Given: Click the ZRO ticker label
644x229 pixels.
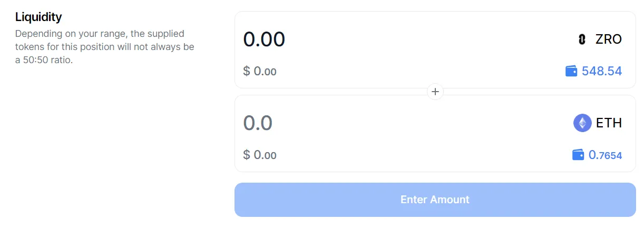Looking at the screenshot, I should click(609, 39).
